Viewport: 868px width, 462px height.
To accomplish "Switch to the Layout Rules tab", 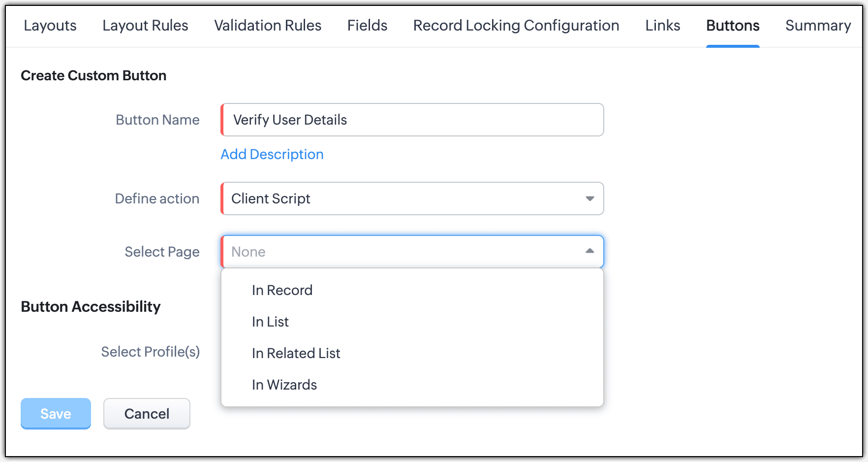I will coord(145,26).
